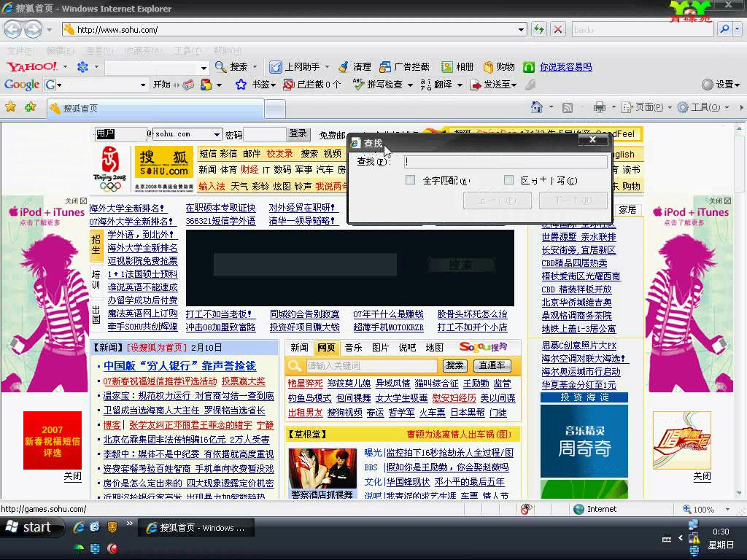Screen dimensions: 747x560
Task: Click the Yahoo toolbar 搜索 magnifier
Action: pyautogui.click(x=220, y=67)
